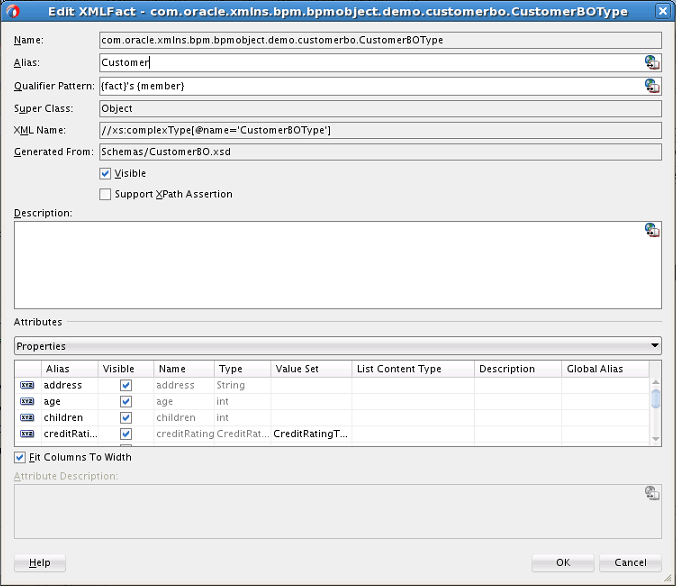Viewport: 676px width, 586px height.
Task: Open translation icon in Alias field
Action: [x=652, y=62]
